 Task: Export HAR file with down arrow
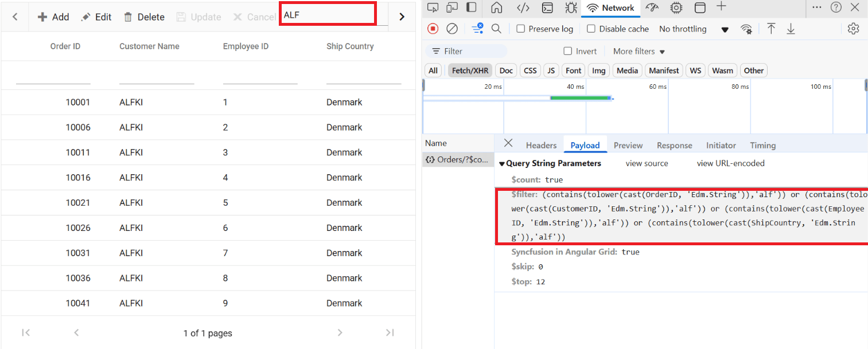(x=791, y=29)
